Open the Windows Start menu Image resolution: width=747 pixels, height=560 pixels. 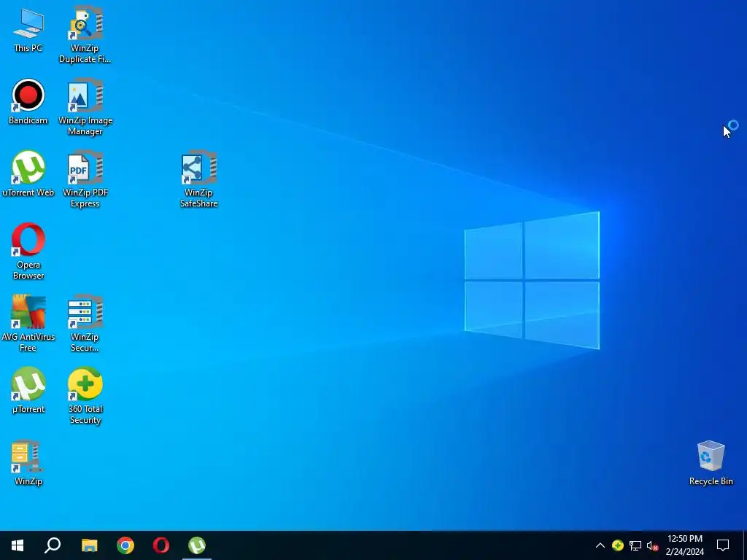[x=18, y=545]
